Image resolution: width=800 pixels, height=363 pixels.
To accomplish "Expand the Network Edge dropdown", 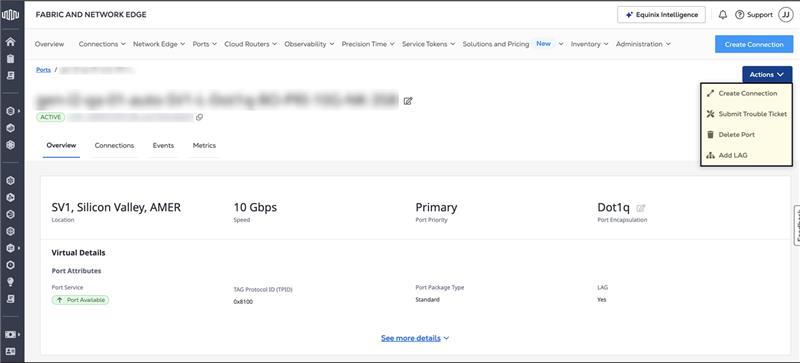I will pos(159,44).
